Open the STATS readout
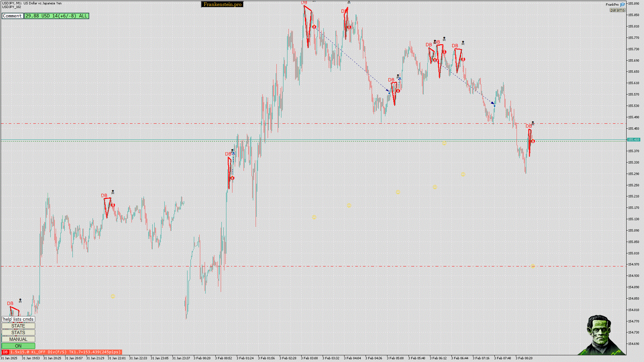 (x=18, y=333)
